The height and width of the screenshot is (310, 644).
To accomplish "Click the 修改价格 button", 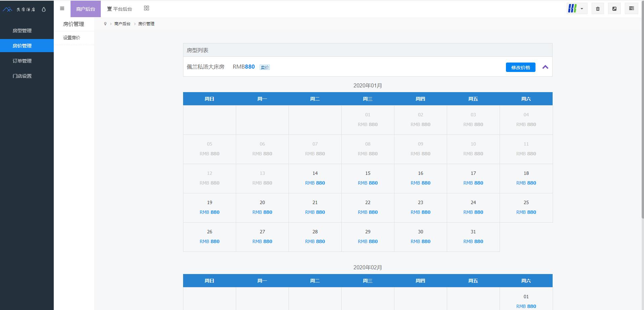I will (x=520, y=67).
